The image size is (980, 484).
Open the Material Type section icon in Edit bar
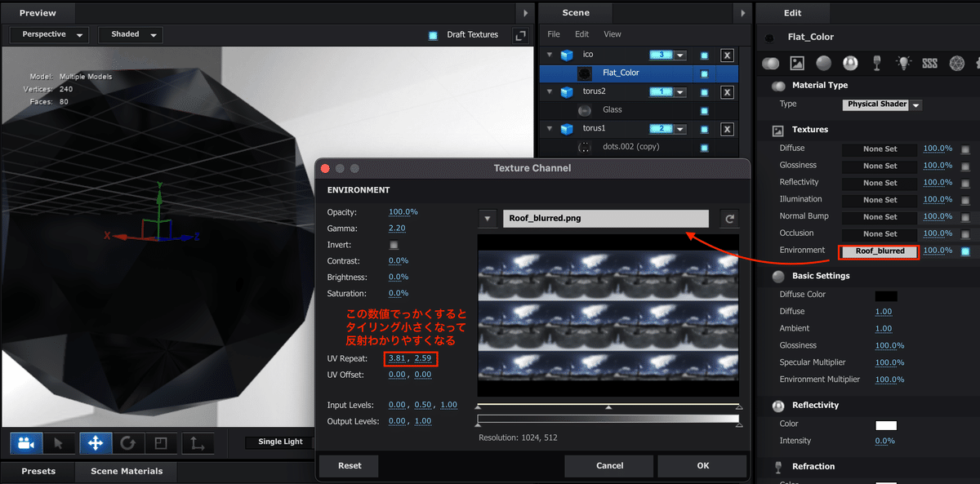(x=770, y=63)
